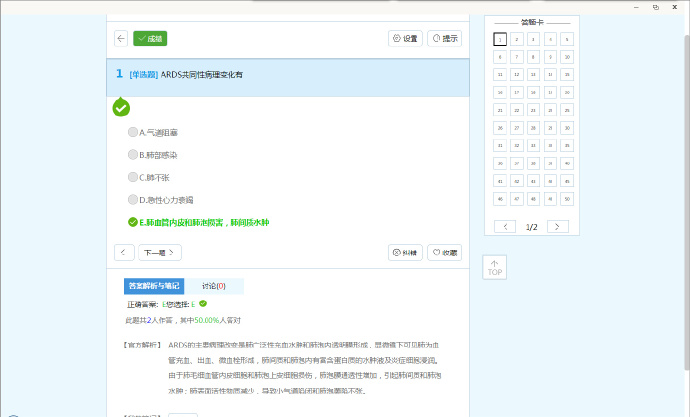
Task: Switch to 讨论 discussion tab
Action: coord(213,286)
